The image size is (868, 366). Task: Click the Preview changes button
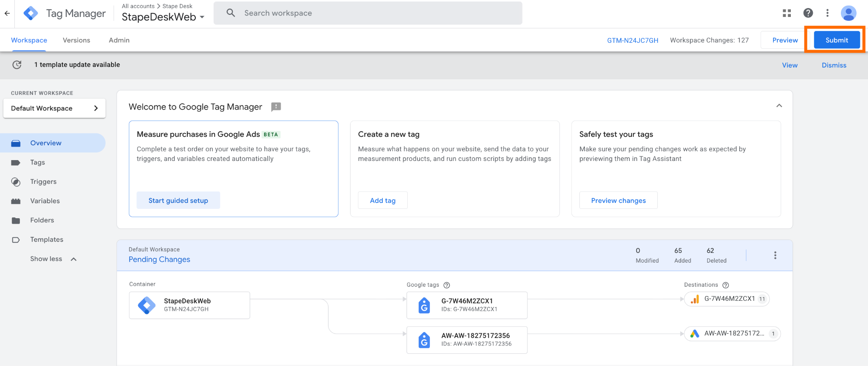tap(618, 200)
